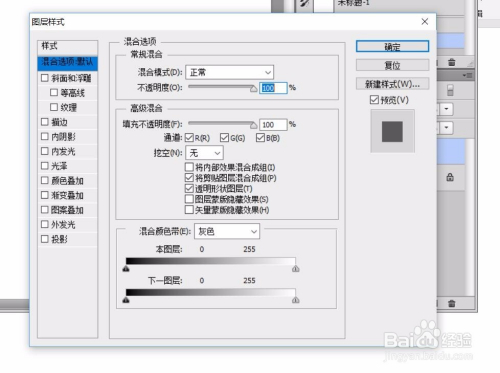Enable the 描边 checkbox
The width and height of the screenshot is (500, 373).
pos(45,122)
